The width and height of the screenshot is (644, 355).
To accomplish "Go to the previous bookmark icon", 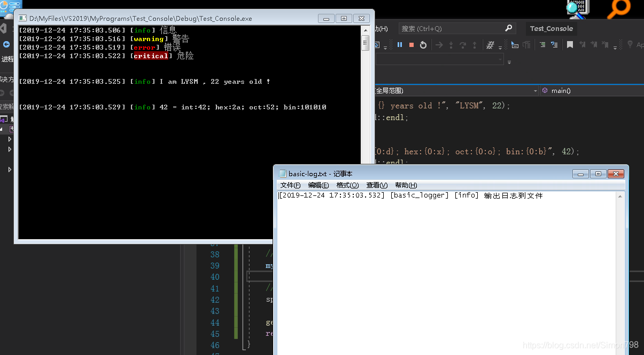I will (x=583, y=45).
